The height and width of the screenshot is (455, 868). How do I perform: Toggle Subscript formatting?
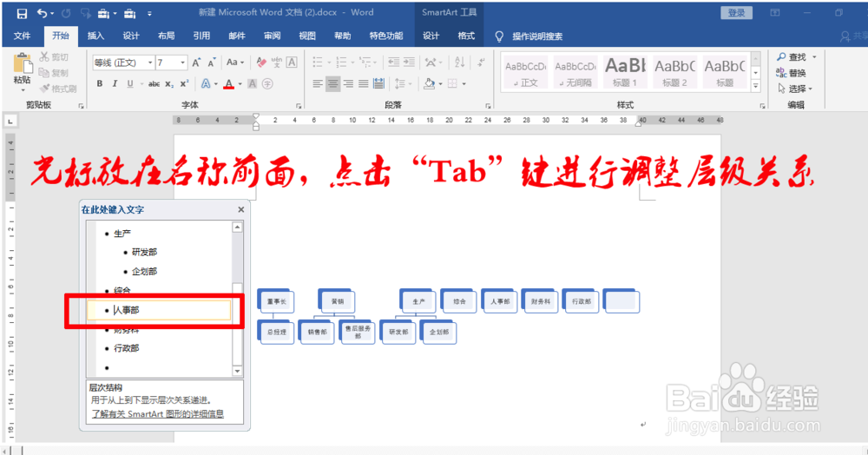pyautogui.click(x=169, y=83)
